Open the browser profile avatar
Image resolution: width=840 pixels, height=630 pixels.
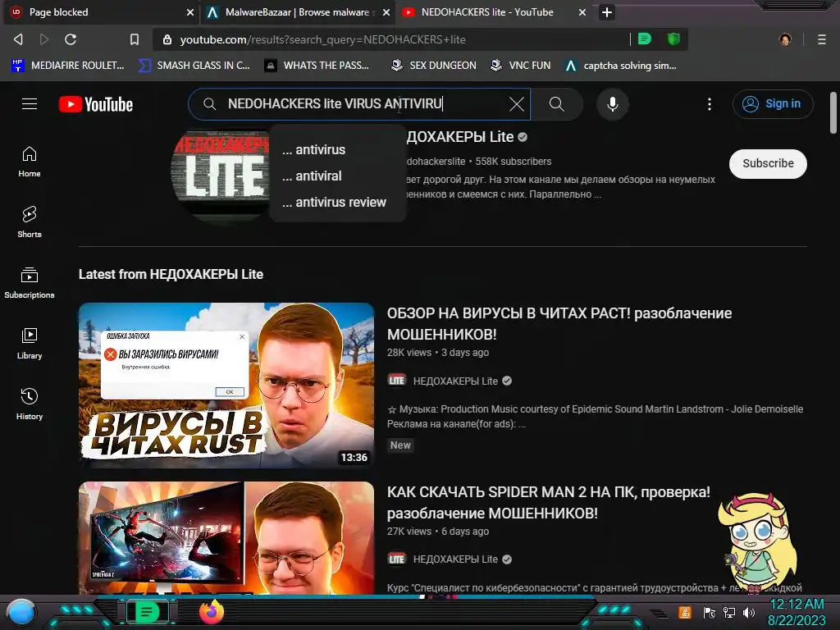click(785, 39)
